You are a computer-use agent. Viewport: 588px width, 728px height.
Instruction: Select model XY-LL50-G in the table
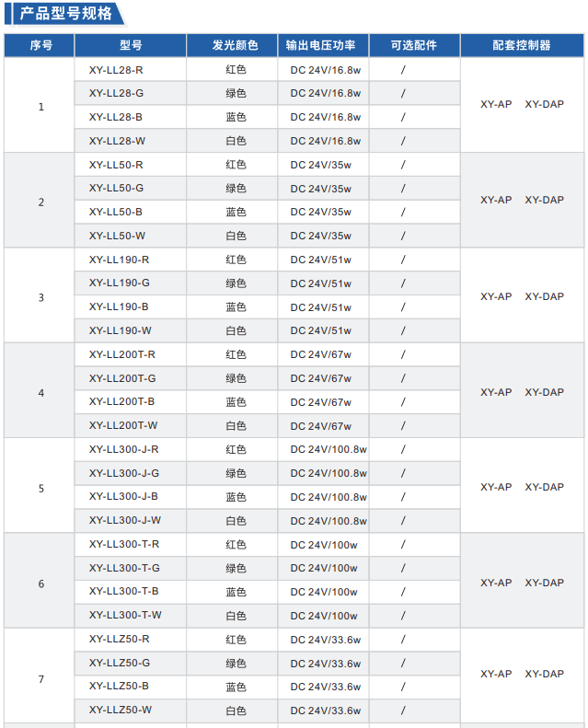point(116,189)
